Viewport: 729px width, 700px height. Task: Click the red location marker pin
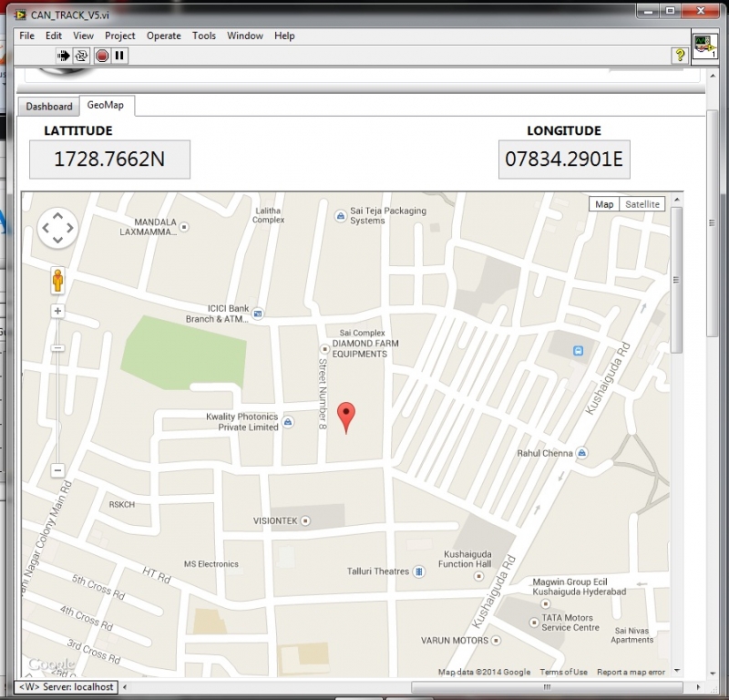(x=346, y=416)
